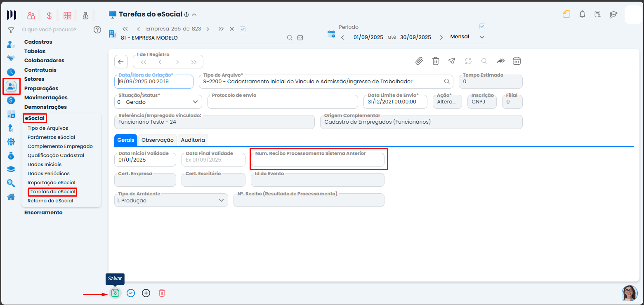Click the paperclip attachment icon

pyautogui.click(x=419, y=61)
